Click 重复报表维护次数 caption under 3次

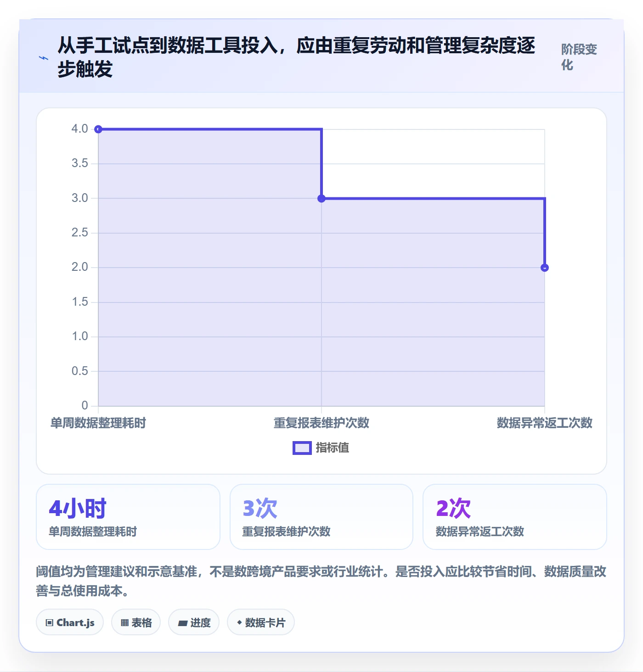point(287,532)
